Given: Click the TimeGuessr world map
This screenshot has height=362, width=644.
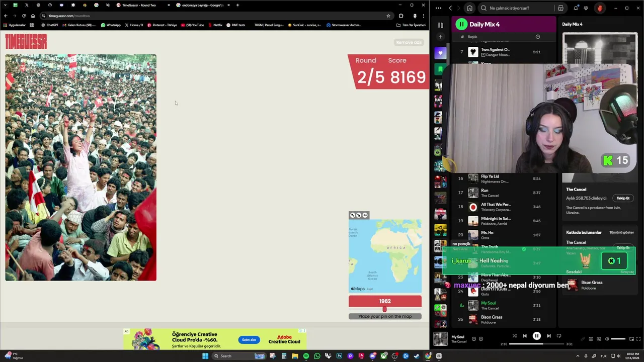Looking at the screenshot, I should coord(385,255).
